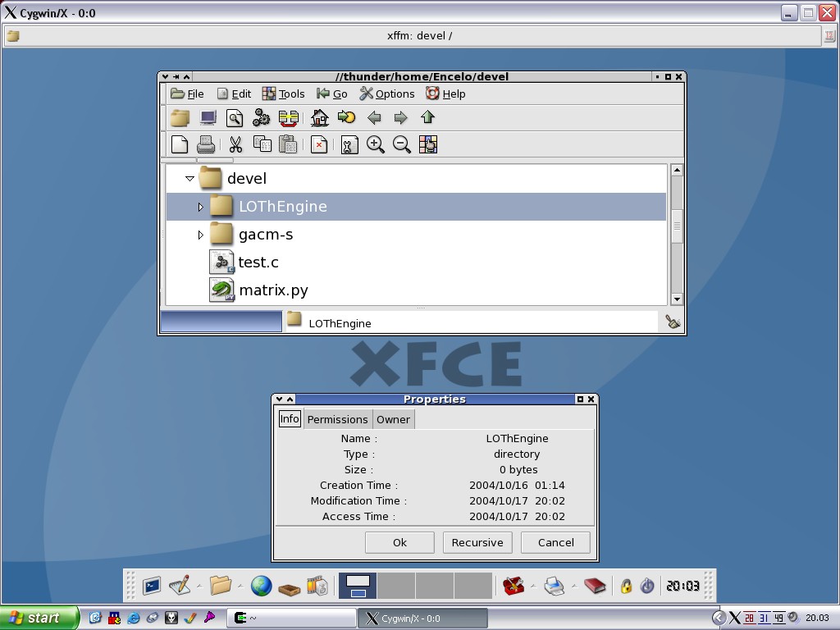The image size is (840, 630).
Task: Select the matrix.py file
Action: tap(274, 290)
